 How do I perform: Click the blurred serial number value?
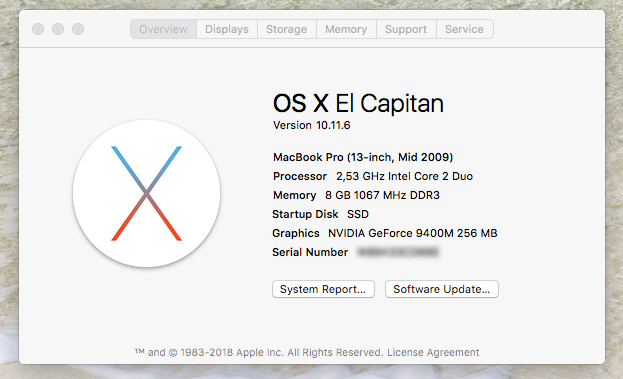(398, 252)
